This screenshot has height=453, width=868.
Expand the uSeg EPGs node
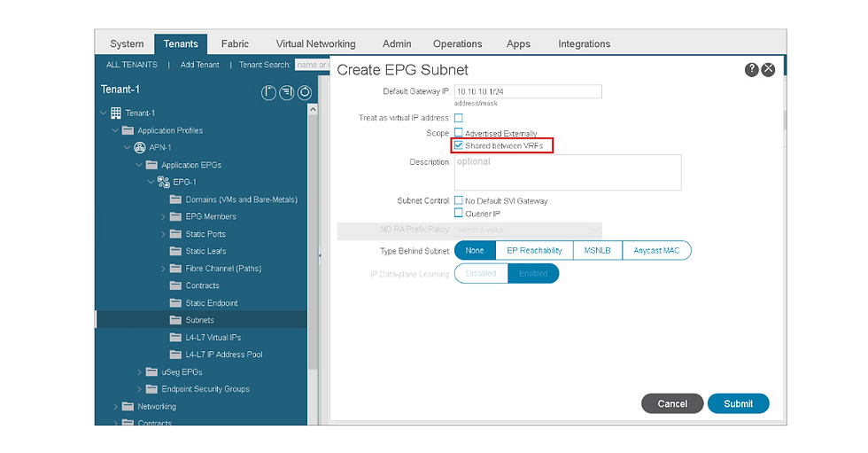pos(140,372)
